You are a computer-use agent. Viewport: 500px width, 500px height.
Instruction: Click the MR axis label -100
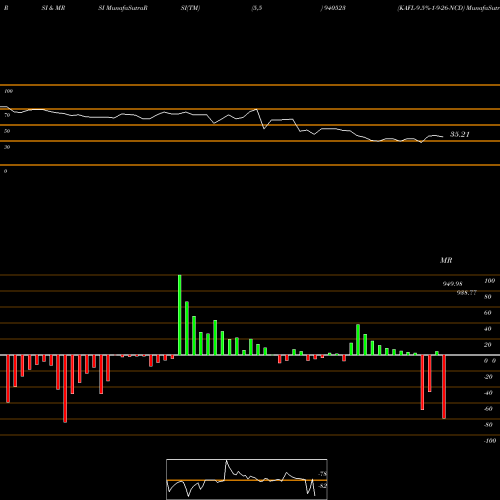tap(490, 441)
